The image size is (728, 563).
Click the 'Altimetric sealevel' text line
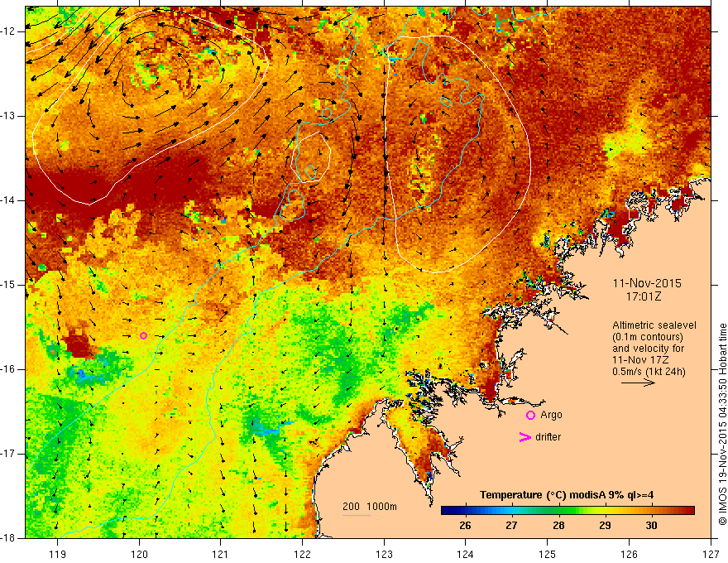click(x=654, y=325)
